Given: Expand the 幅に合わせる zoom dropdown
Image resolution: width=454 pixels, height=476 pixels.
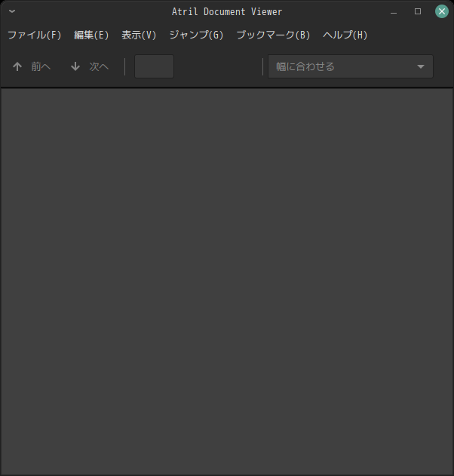Looking at the screenshot, I should click(x=351, y=66).
